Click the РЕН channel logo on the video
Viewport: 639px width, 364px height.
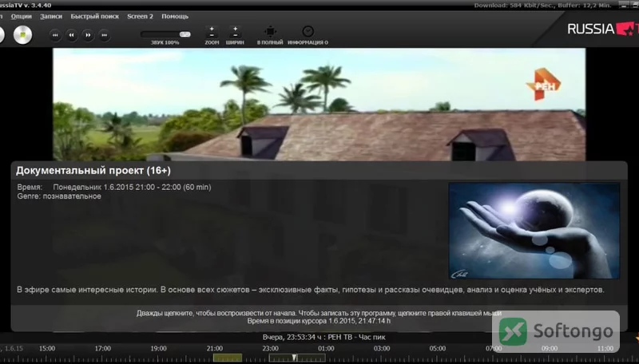coord(544,85)
